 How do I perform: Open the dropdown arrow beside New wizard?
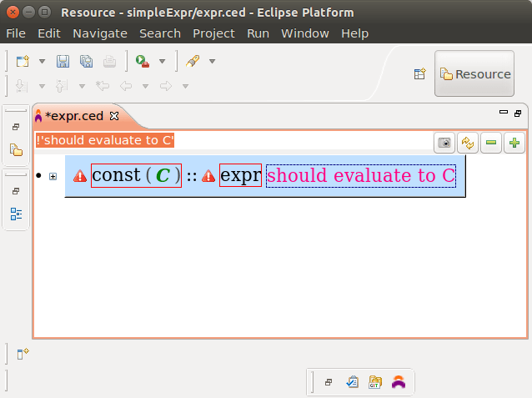[x=42, y=61]
